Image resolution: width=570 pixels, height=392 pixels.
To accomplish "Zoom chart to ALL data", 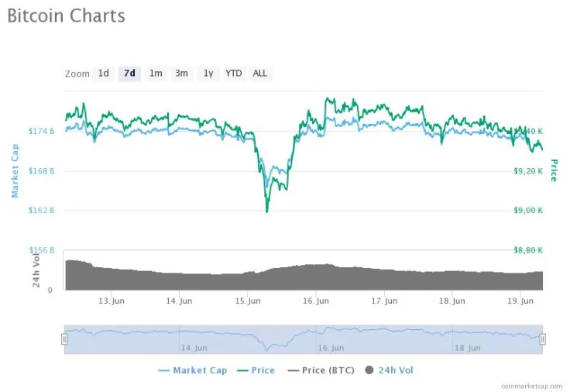I will click(x=260, y=74).
